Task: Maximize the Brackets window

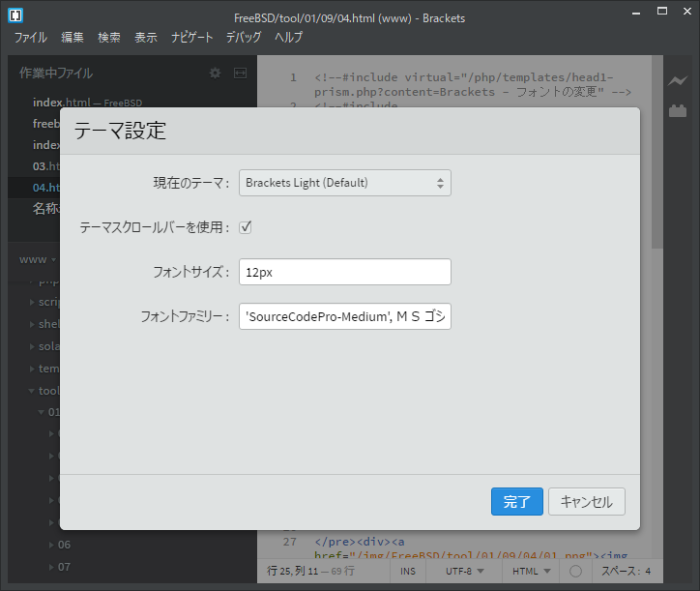Action: (x=662, y=12)
